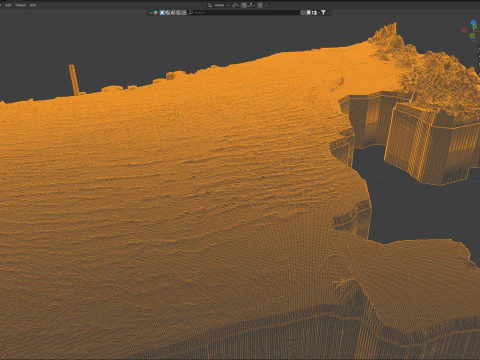The image size is (480, 360).
Task: Click the search field in the filter bar
Action: (x=244, y=13)
